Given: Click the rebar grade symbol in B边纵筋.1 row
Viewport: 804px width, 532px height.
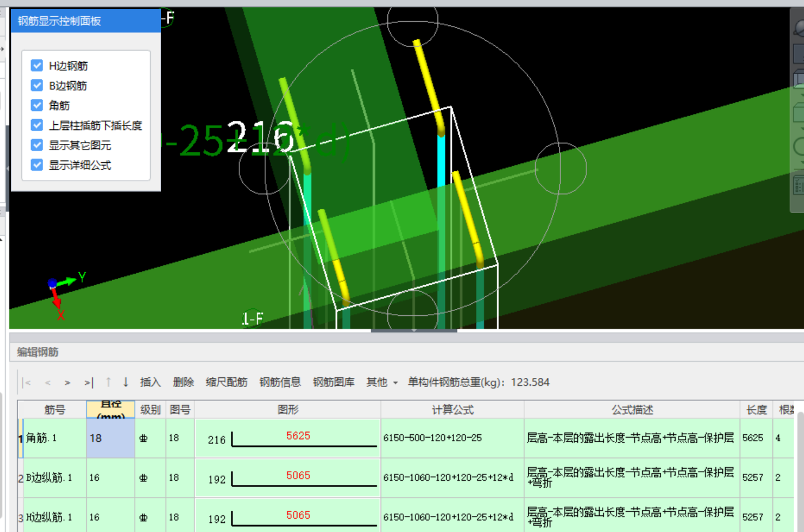Looking at the screenshot, I should pyautogui.click(x=143, y=478).
